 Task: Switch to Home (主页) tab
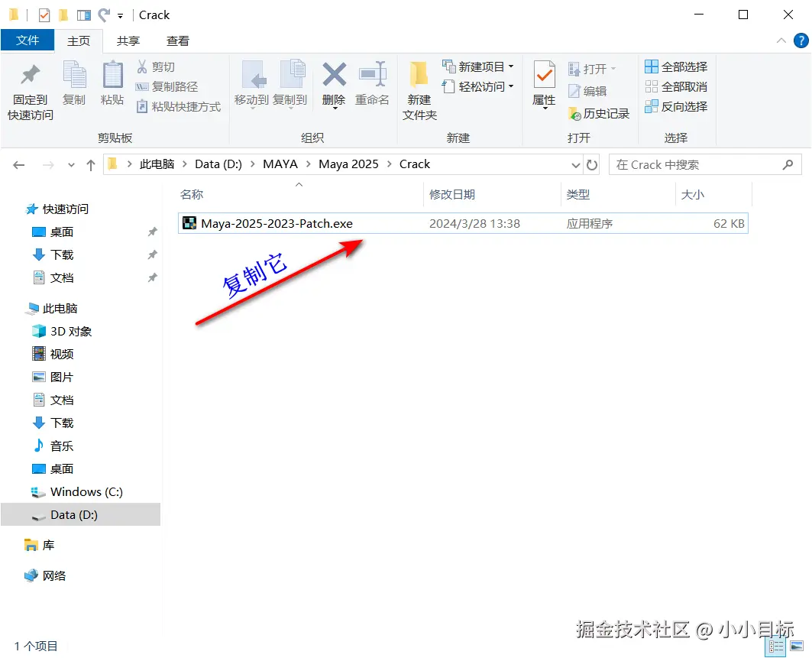coord(79,41)
